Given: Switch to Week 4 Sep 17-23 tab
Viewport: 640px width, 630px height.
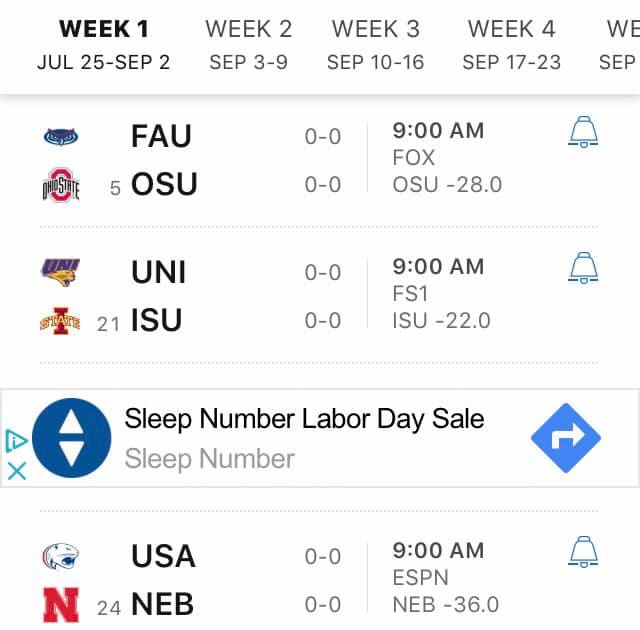Looking at the screenshot, I should tap(511, 45).
